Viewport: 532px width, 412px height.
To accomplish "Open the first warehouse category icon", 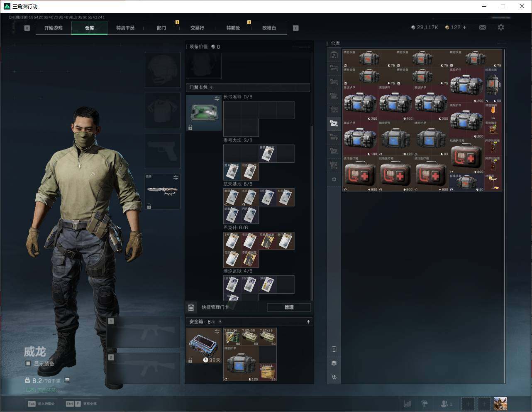I will [x=334, y=55].
